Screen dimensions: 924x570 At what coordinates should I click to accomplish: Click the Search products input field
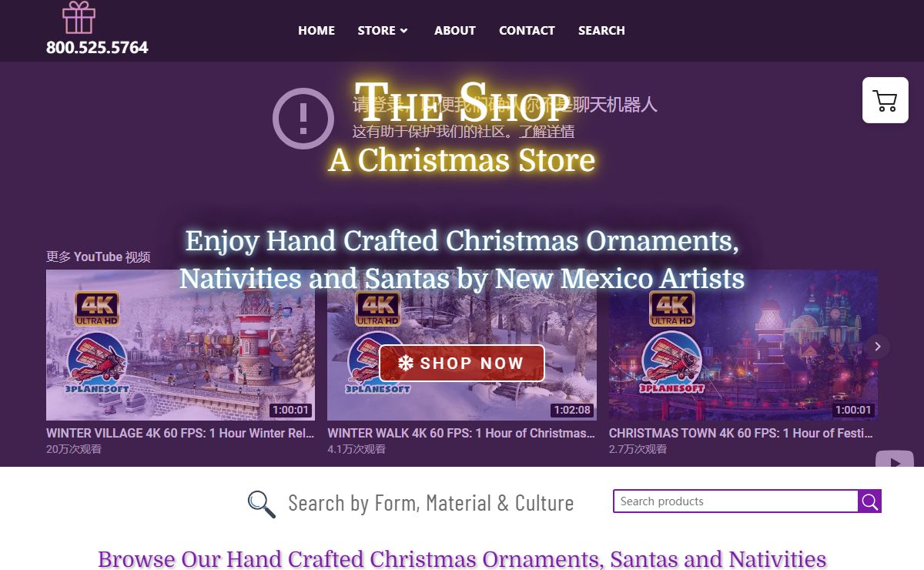click(x=735, y=501)
